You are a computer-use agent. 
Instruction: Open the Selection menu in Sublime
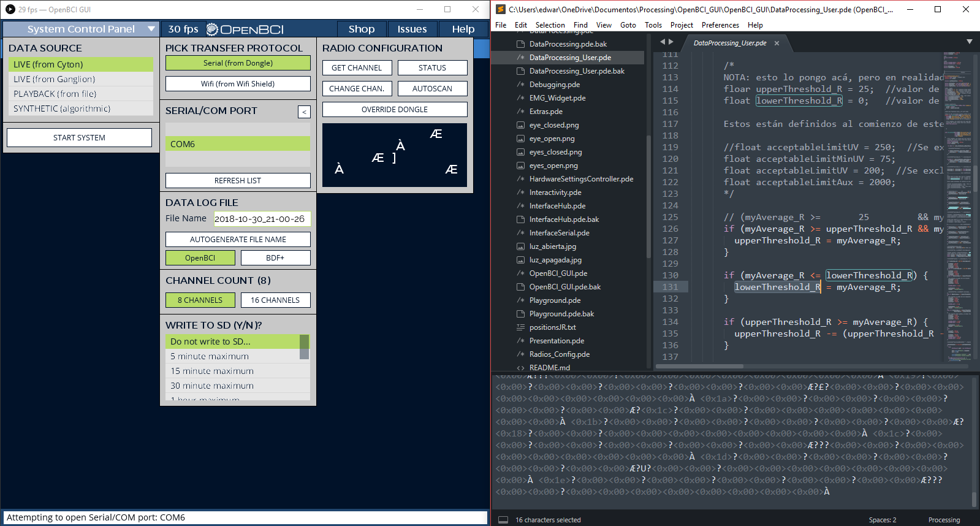coord(550,25)
